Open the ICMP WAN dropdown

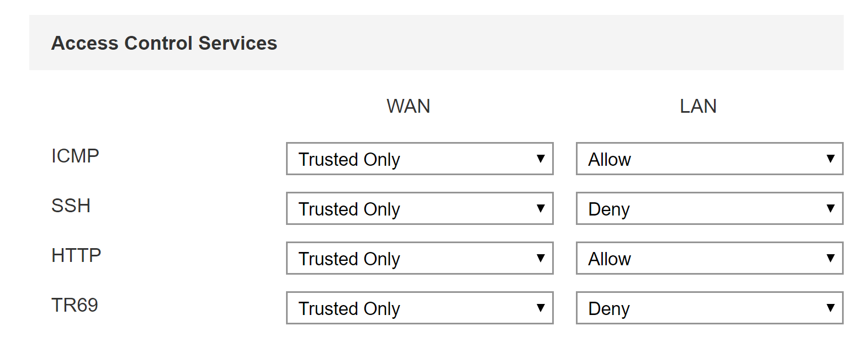tap(419, 159)
